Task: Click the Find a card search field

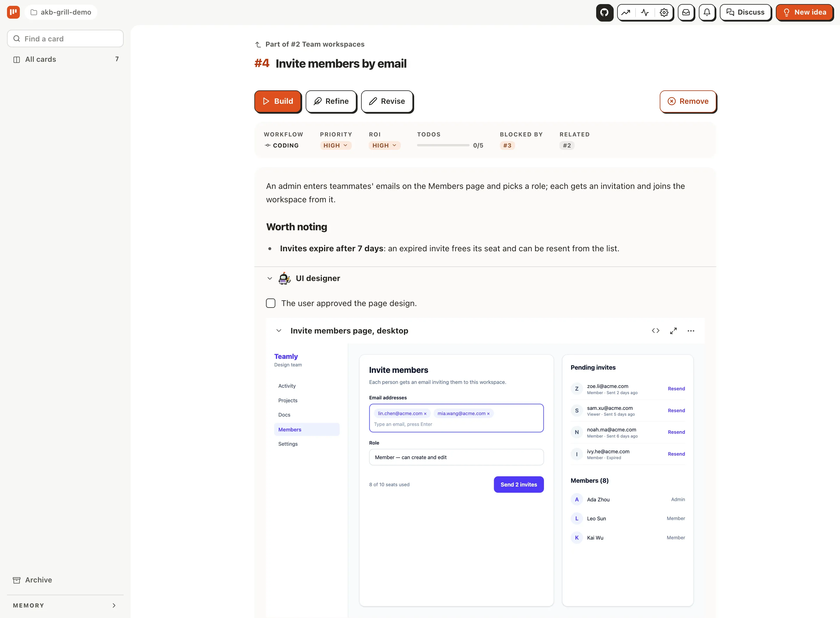Action: point(65,38)
